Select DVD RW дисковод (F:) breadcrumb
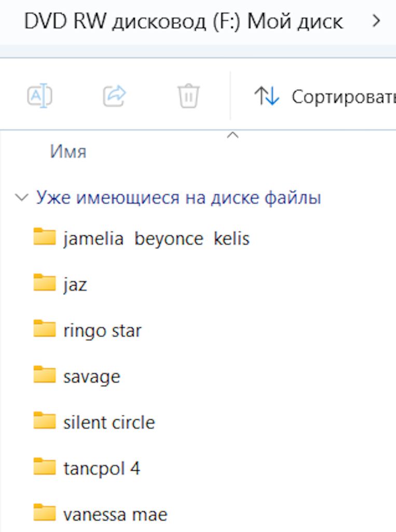396x532 pixels. pyautogui.click(x=183, y=21)
